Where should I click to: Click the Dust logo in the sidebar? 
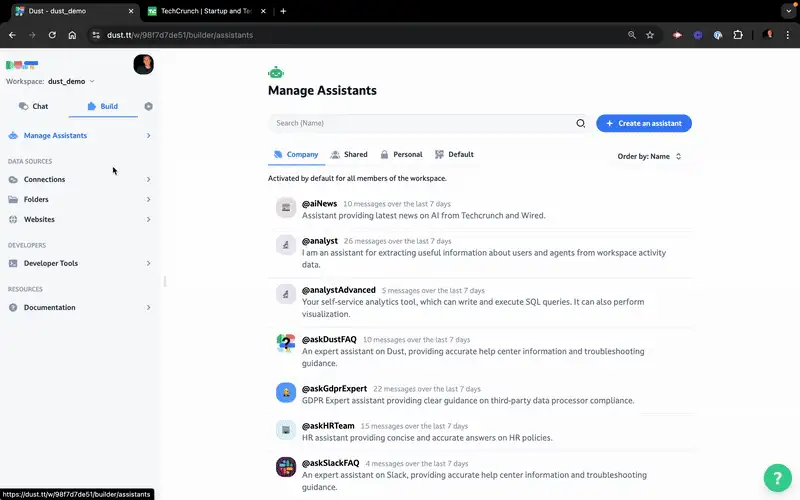tap(22, 65)
